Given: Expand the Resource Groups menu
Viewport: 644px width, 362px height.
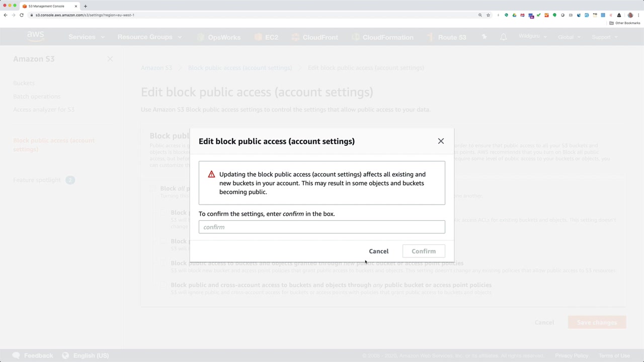Looking at the screenshot, I should [x=149, y=37].
